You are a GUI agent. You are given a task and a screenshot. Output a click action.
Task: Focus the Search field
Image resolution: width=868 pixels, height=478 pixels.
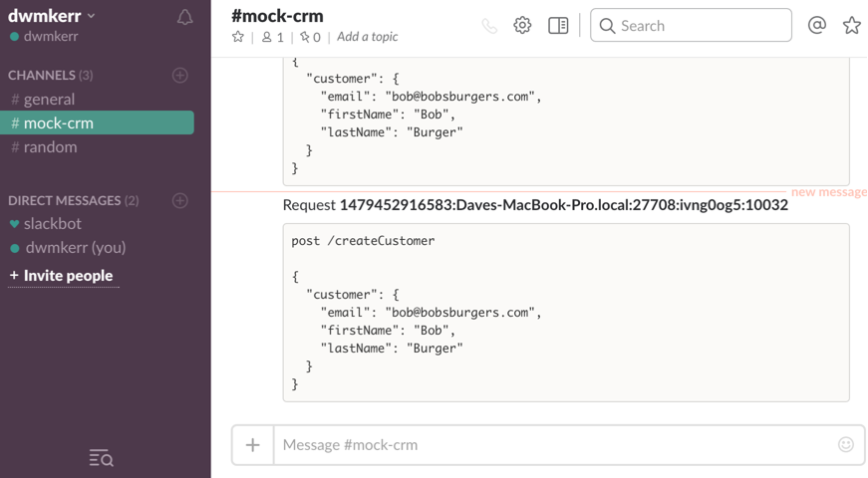click(691, 26)
